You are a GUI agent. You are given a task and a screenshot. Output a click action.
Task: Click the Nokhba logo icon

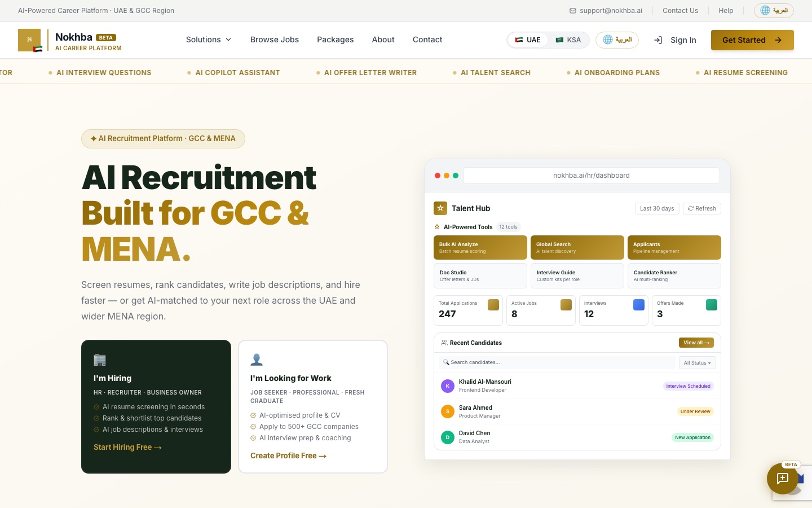(29, 40)
